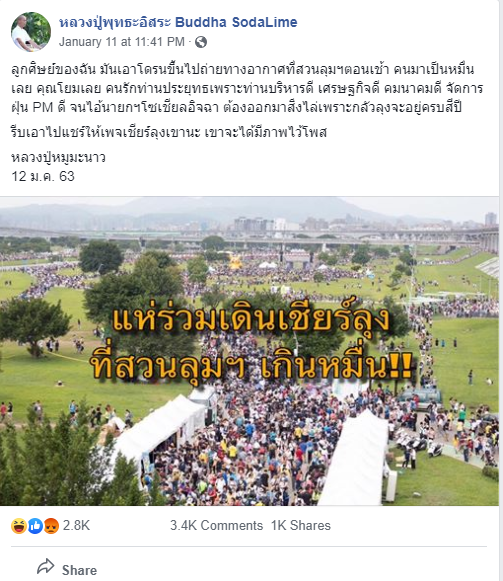Click the yellow Thai caption on the image
Image resolution: width=503 pixels, height=581 pixels.
(x=251, y=343)
